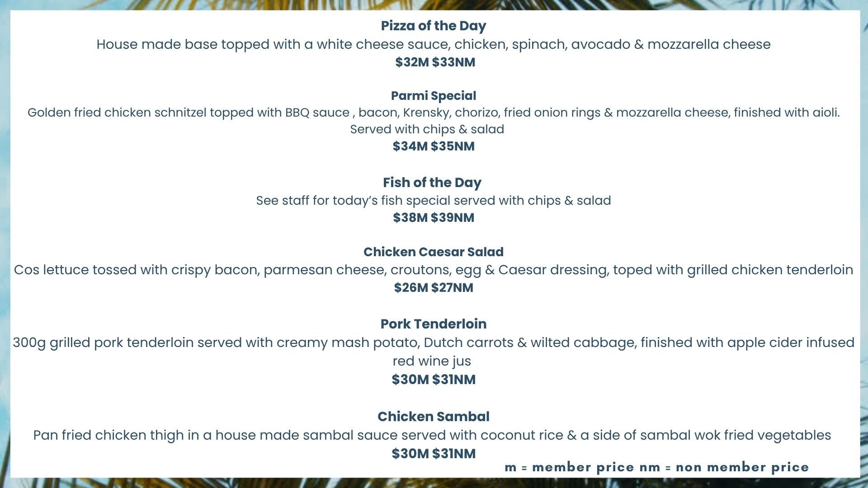The height and width of the screenshot is (488, 868).
Task: Click the member price legend text
Action: click(x=656, y=467)
